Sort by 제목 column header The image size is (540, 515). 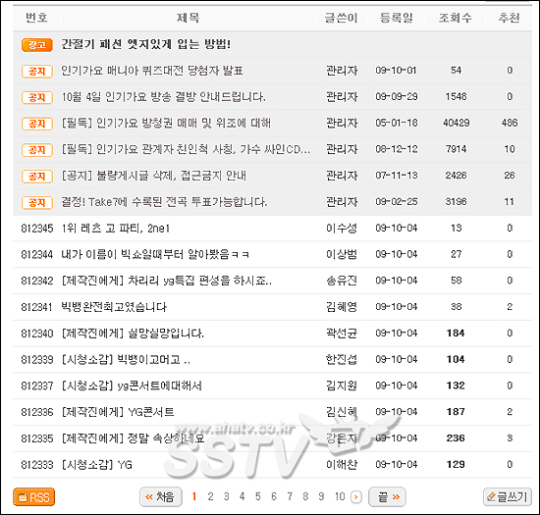tap(188, 17)
